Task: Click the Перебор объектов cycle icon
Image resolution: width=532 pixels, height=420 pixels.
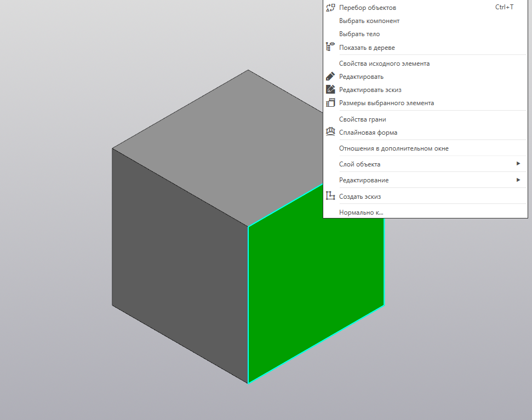Action: [x=330, y=8]
